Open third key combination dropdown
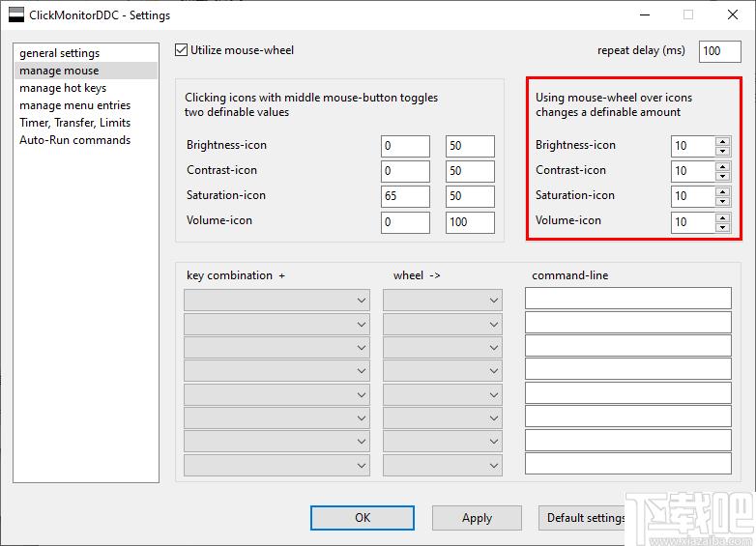Image resolution: width=756 pixels, height=546 pixels. click(x=276, y=348)
